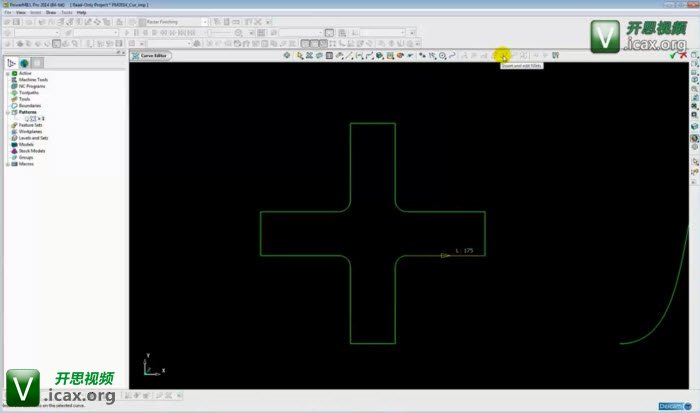Image resolution: width=700 pixels, height=413 pixels.
Task: Click the Boundaries icon in explorer tree
Action: pos(13,105)
